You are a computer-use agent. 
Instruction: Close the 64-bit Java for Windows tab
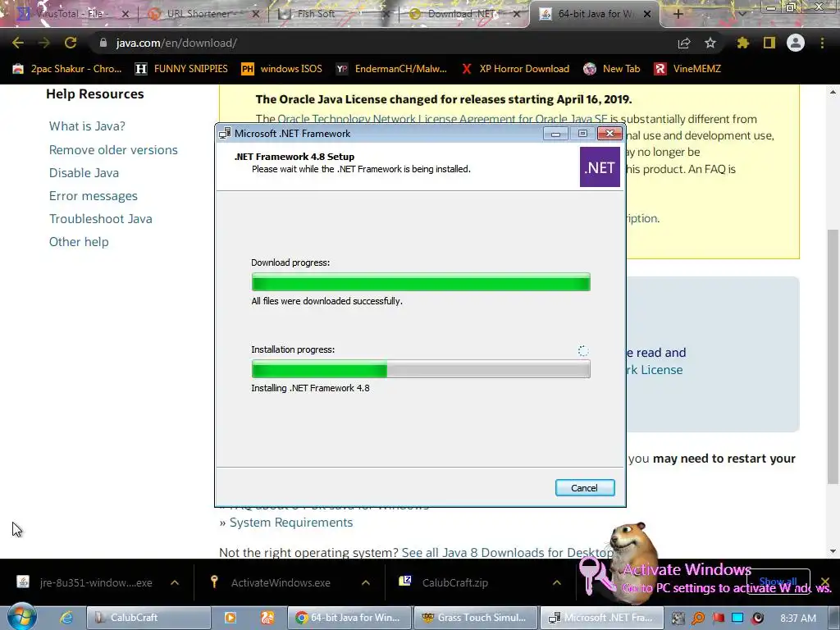point(647,14)
